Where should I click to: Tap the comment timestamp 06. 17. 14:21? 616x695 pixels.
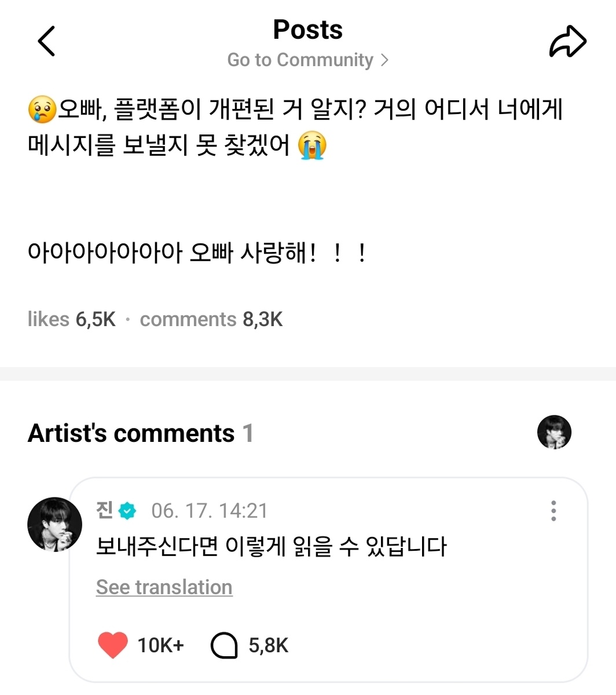coord(210,511)
